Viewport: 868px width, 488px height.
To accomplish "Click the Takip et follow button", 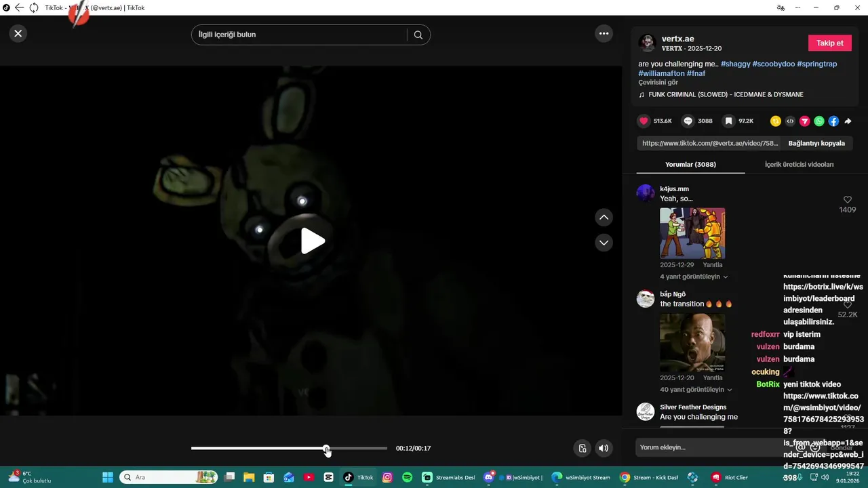I will tap(829, 43).
